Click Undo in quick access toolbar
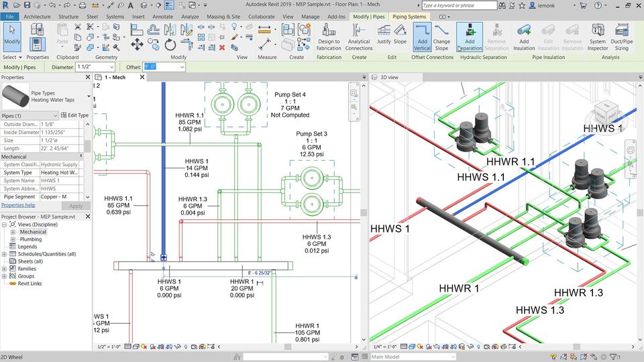644x362 pixels. coord(52,5)
